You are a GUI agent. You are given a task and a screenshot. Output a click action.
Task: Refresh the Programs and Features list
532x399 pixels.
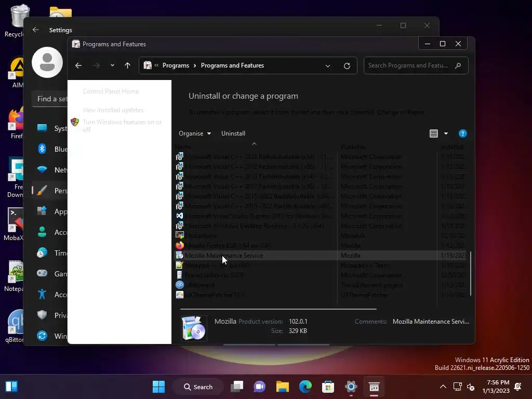(x=347, y=66)
